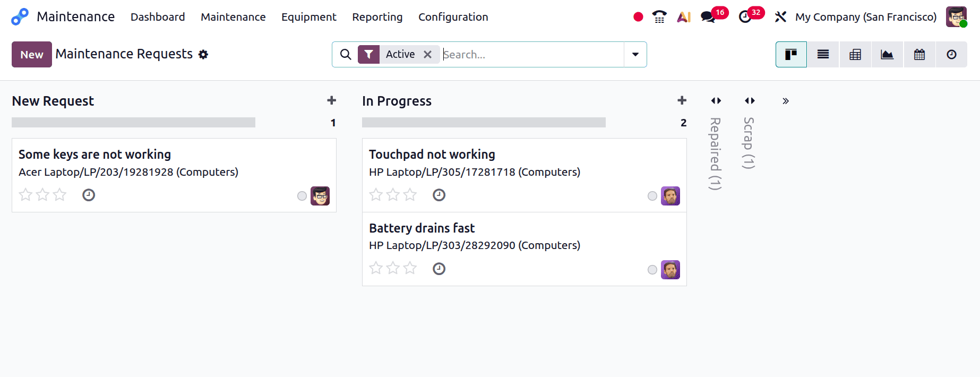Set first priority star on Some keys card
The width and height of the screenshot is (980, 377).
tap(25, 195)
